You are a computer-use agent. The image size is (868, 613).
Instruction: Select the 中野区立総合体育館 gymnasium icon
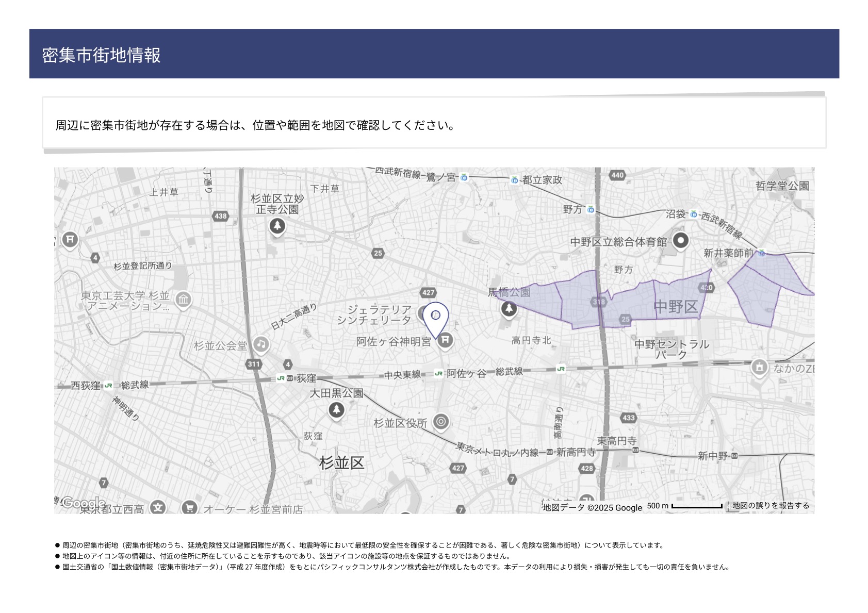coord(681,240)
